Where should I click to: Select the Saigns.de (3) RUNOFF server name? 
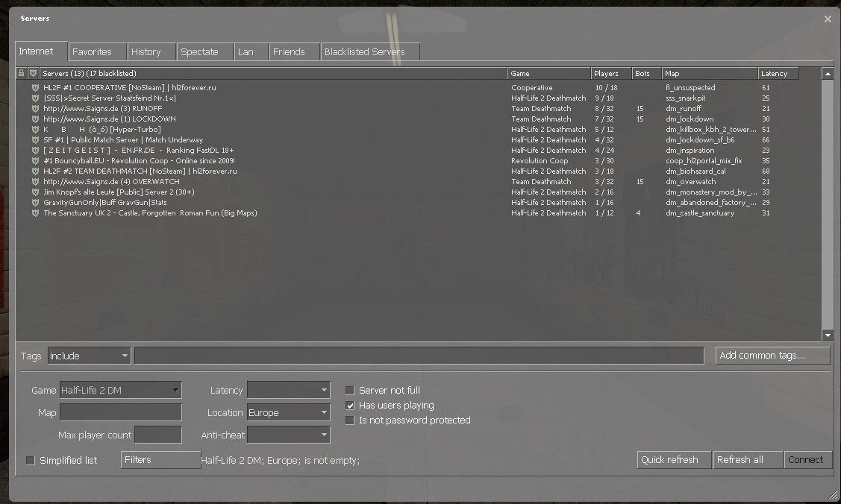[x=102, y=109]
